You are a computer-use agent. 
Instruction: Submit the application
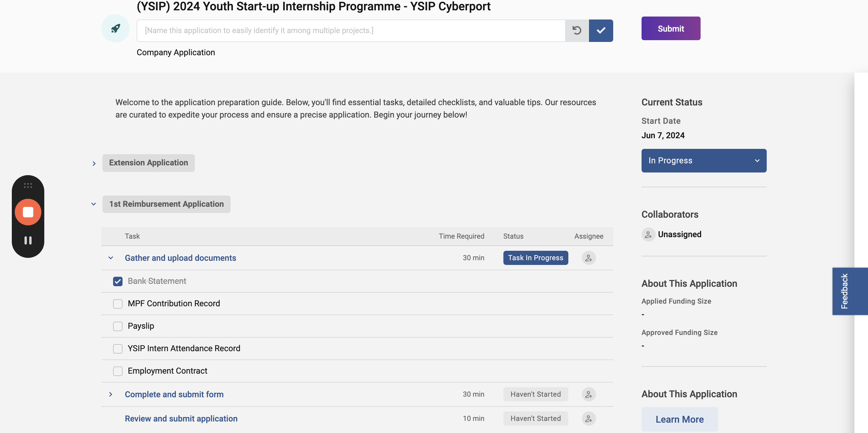(670, 28)
